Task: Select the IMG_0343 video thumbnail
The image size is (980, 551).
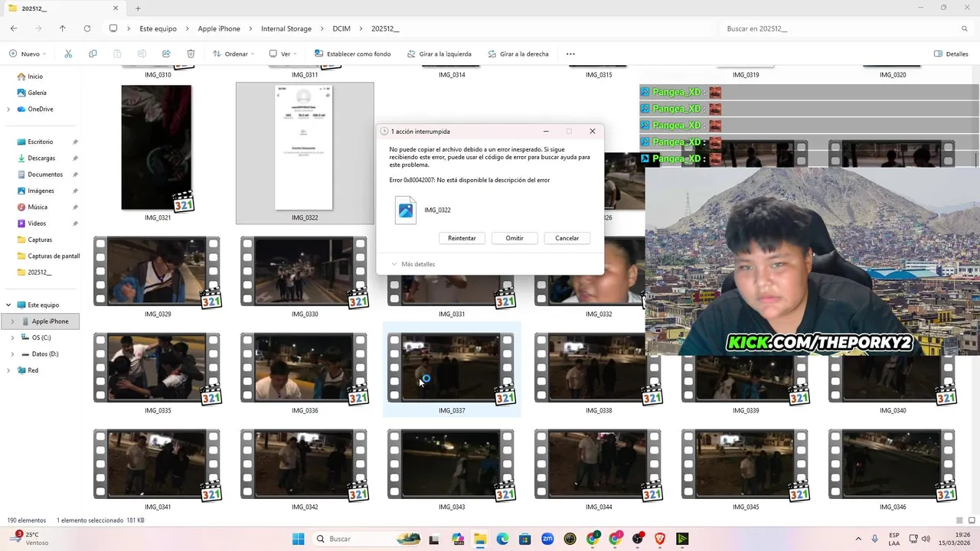Action: coord(451,465)
